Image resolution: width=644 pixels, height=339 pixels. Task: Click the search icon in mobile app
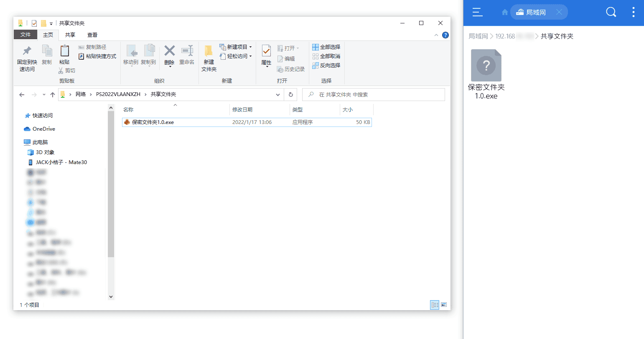[611, 13]
